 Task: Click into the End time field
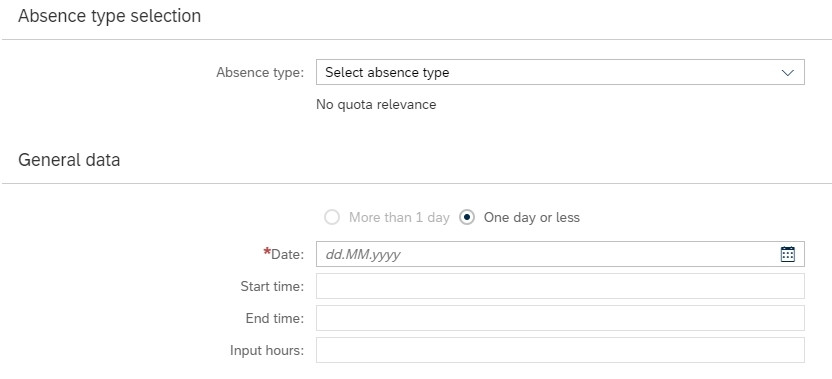tap(560, 318)
